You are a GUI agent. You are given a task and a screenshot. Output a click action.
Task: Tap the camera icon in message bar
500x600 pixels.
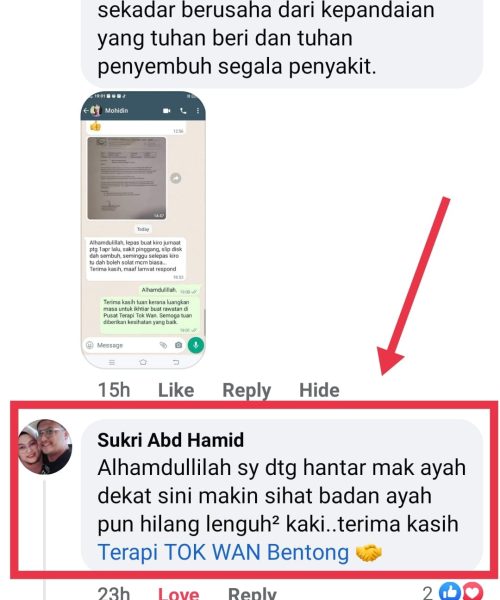178,345
